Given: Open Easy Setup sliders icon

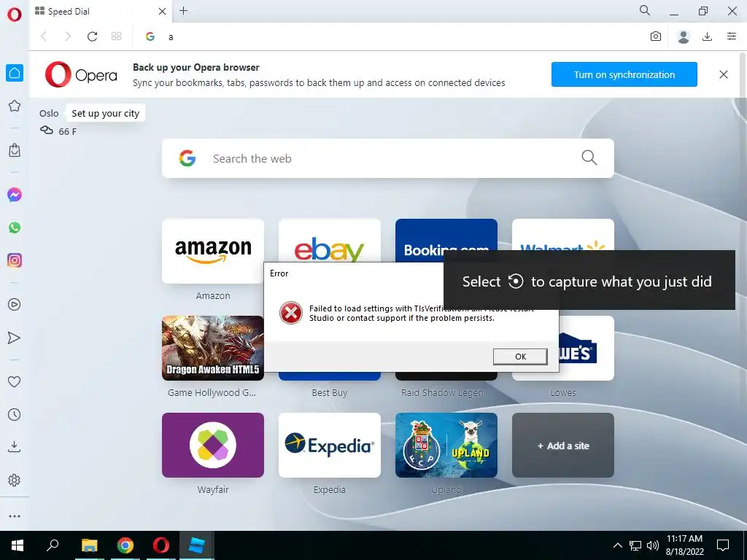Looking at the screenshot, I should [x=732, y=36].
